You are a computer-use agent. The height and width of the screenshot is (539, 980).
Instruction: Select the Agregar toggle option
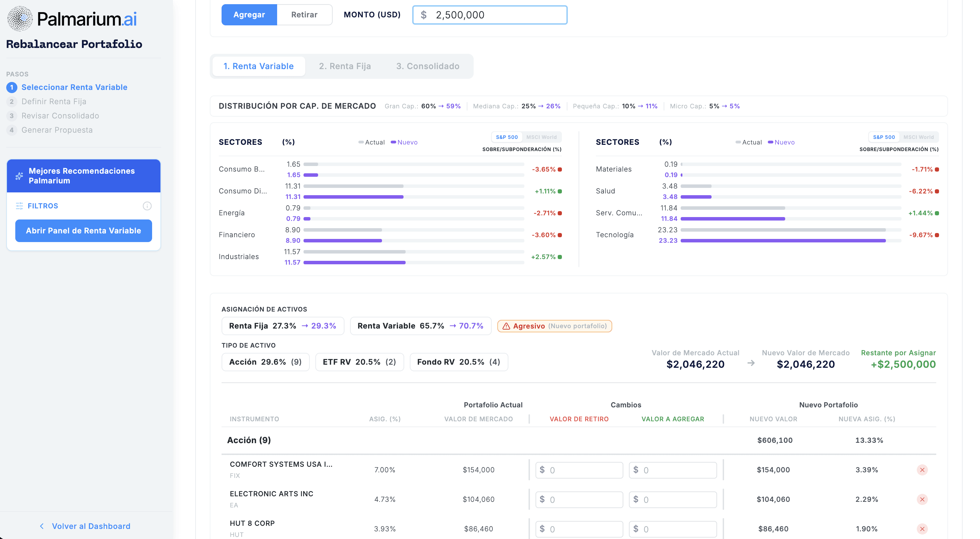click(249, 15)
